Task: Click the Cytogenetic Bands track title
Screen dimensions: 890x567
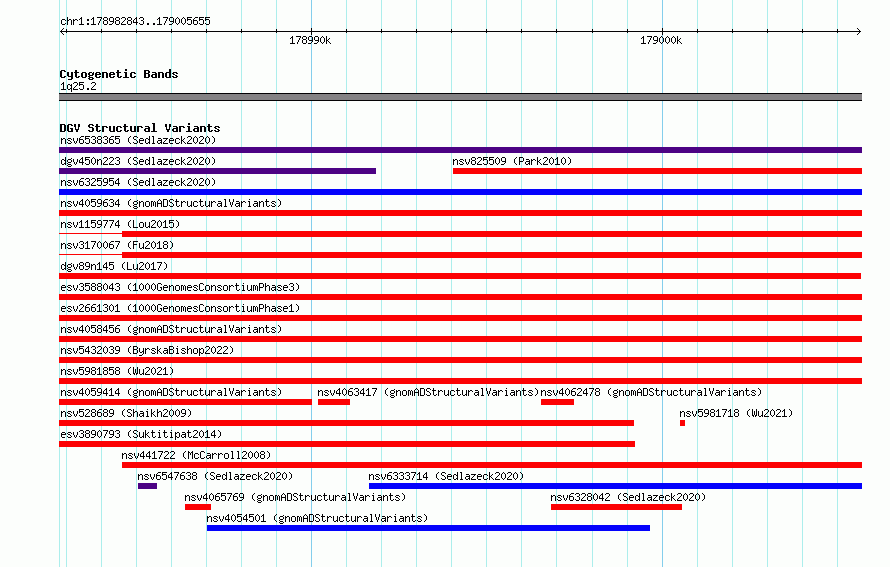Action: point(119,74)
